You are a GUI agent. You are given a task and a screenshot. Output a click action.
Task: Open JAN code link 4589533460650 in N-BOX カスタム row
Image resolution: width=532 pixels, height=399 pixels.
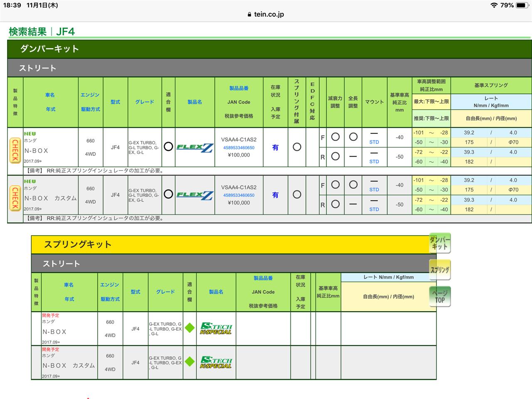239,195
